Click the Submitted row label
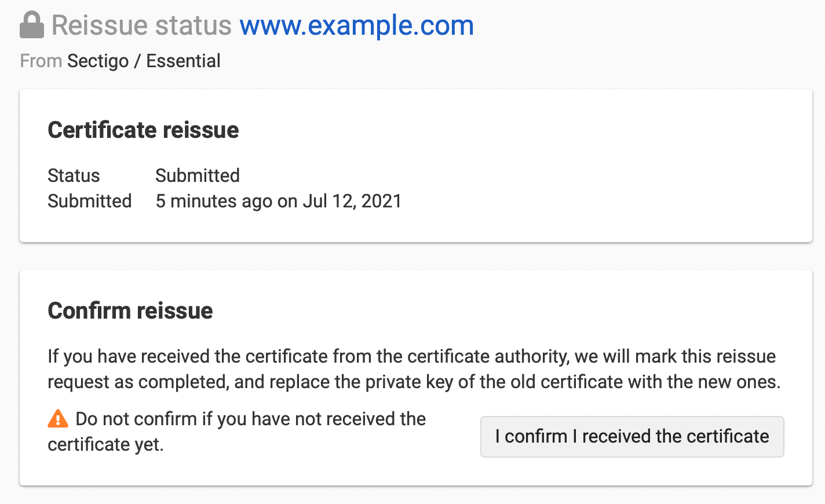This screenshot has width=825, height=504. [89, 201]
